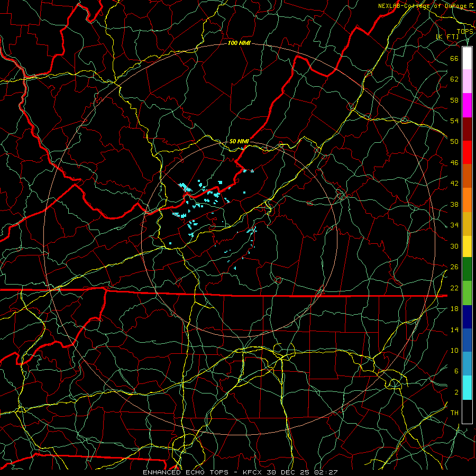Click the legend value '58'
The width and height of the screenshot is (476, 476).
454,100
